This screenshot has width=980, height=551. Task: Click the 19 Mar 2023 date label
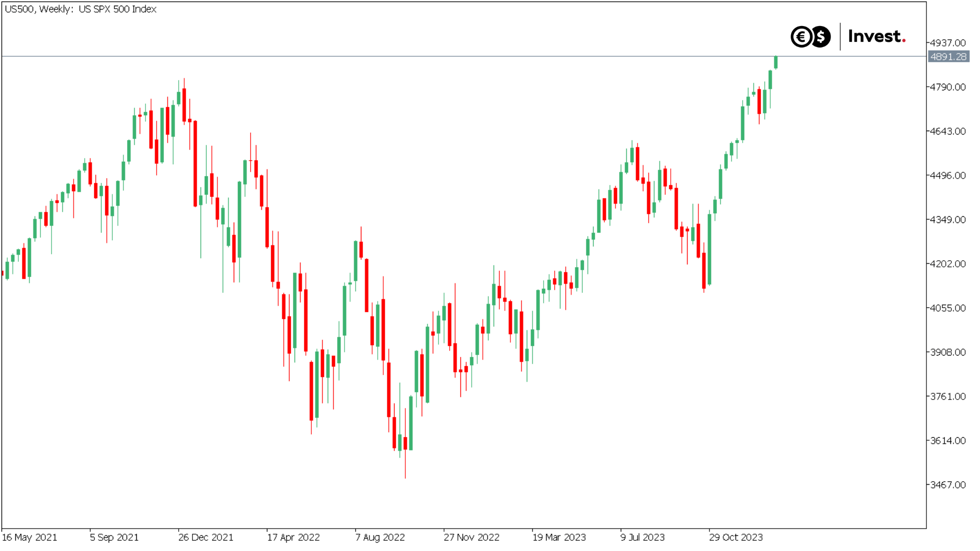pos(559,537)
